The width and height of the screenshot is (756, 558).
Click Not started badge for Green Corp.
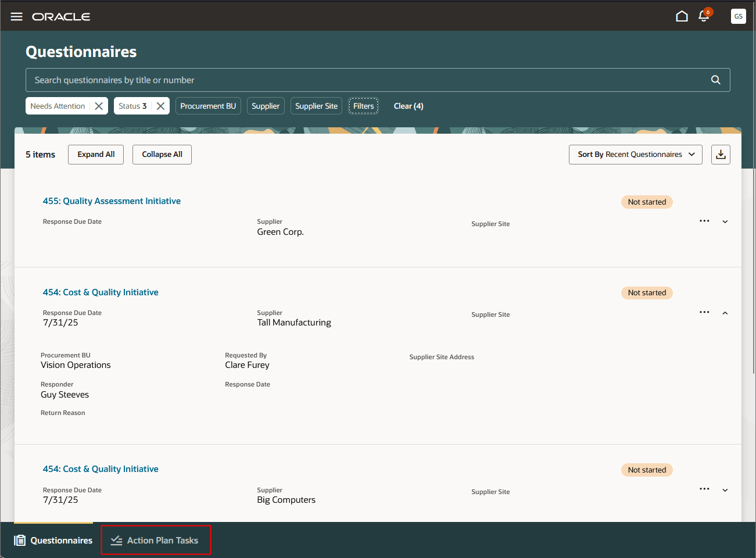coord(647,202)
